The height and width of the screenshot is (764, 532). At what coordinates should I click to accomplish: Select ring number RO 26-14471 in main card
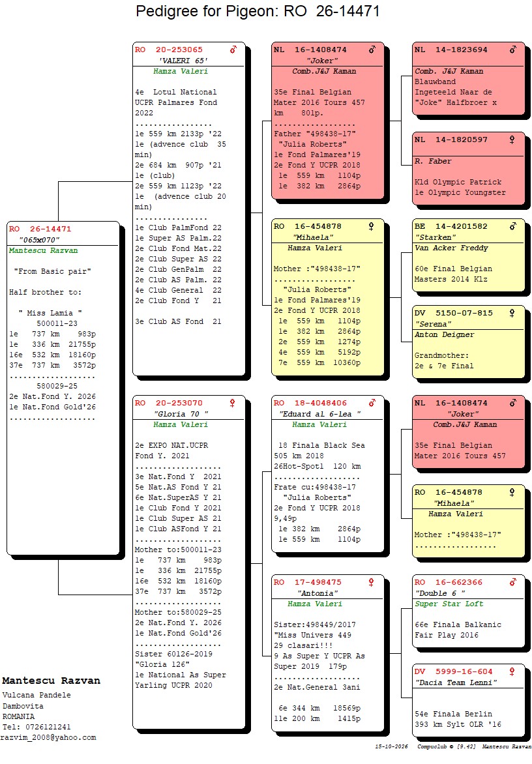[40, 229]
